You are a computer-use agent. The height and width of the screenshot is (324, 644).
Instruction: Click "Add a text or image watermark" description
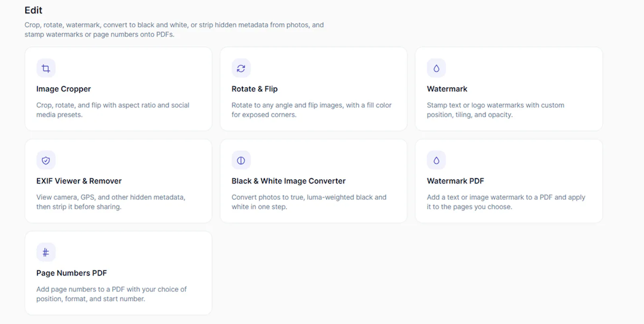point(506,202)
